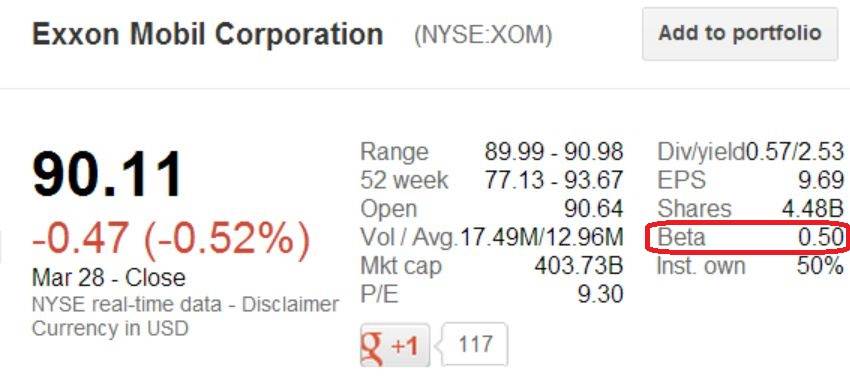Click the Add to portfolio button

coord(740,34)
